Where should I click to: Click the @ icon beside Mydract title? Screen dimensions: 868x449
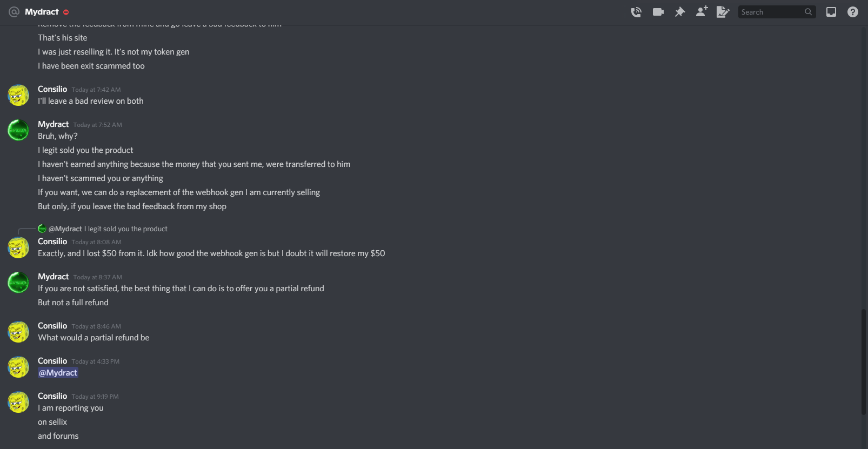coord(14,12)
